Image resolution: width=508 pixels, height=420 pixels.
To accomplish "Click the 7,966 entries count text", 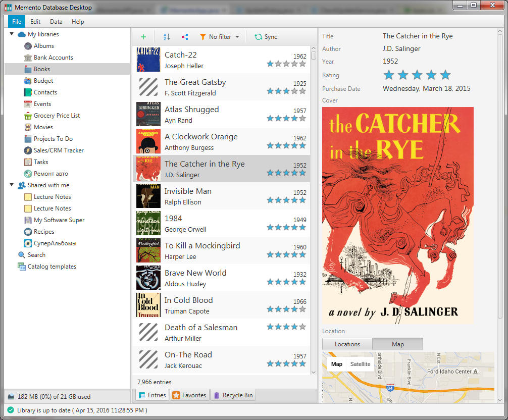I will pyautogui.click(x=154, y=382).
